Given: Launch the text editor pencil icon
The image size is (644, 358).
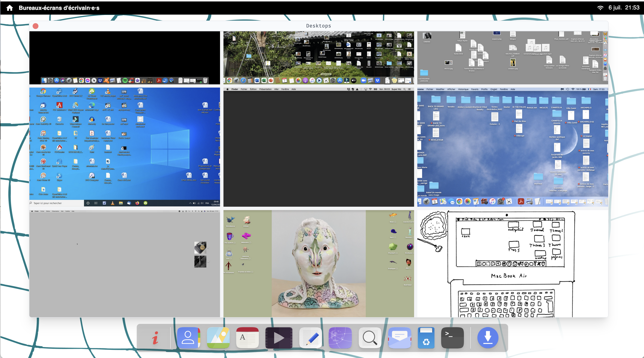Looking at the screenshot, I should point(310,338).
